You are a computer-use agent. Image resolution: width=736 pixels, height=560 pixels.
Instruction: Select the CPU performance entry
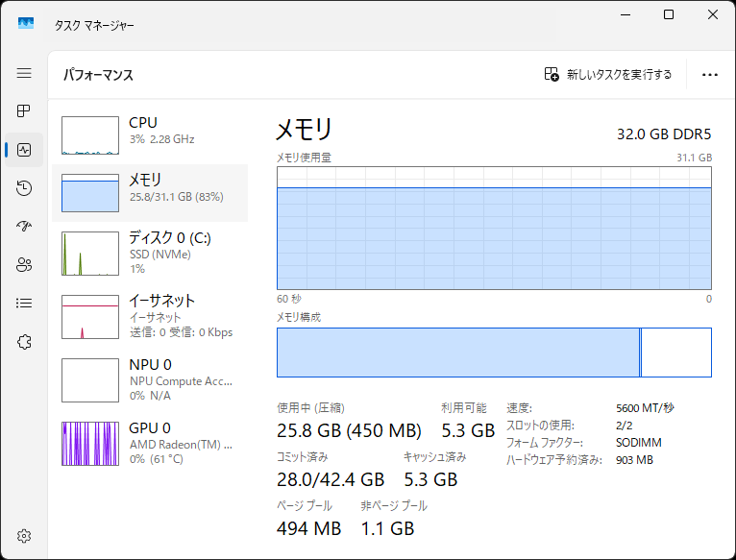coord(150,135)
